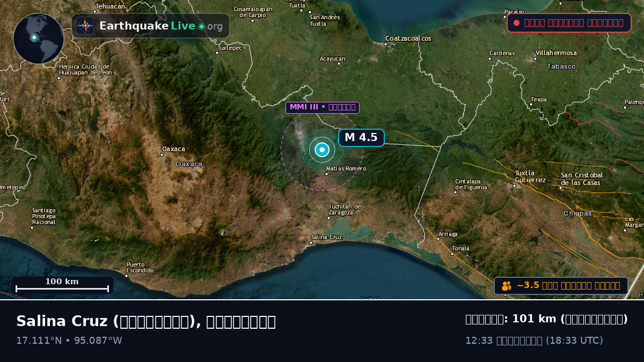The height and width of the screenshot is (362, 644).
Task: Open the EarthquakeLive.org site title
Action: click(x=160, y=26)
